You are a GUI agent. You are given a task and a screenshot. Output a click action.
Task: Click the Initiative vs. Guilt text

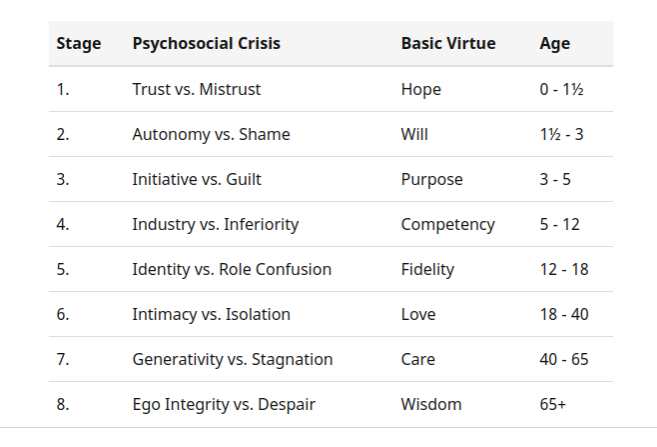(x=197, y=179)
